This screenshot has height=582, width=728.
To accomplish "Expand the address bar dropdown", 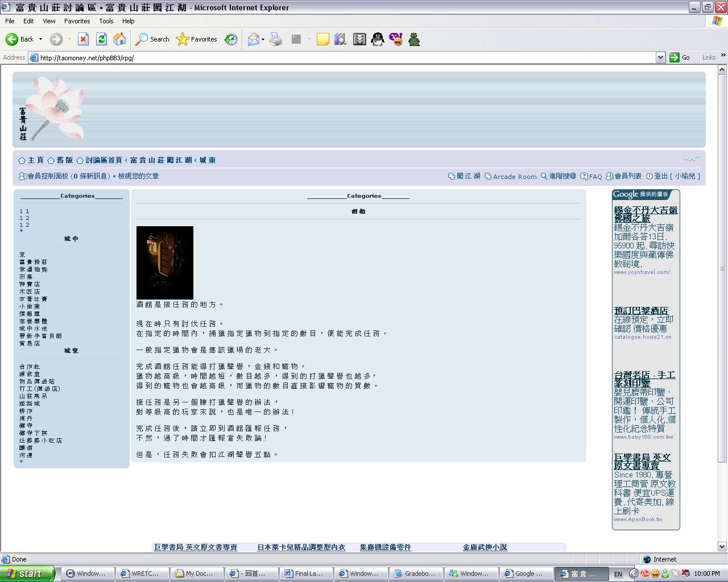I will tap(660, 57).
